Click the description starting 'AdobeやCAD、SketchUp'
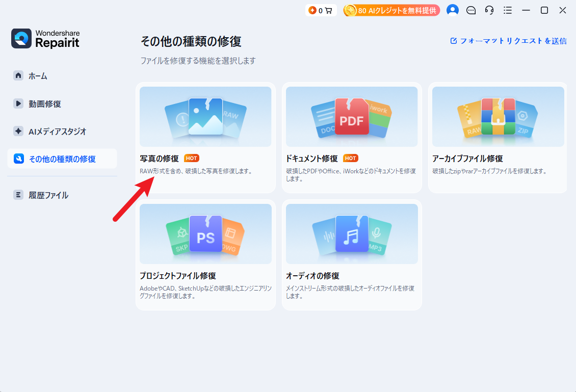Viewport: 576px width, 392px height. click(205, 292)
